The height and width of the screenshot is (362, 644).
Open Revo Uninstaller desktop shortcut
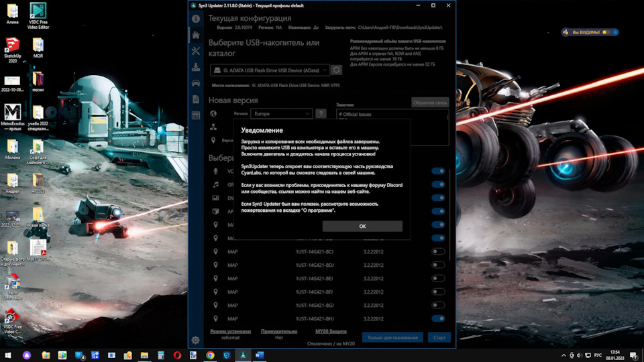(x=12, y=286)
